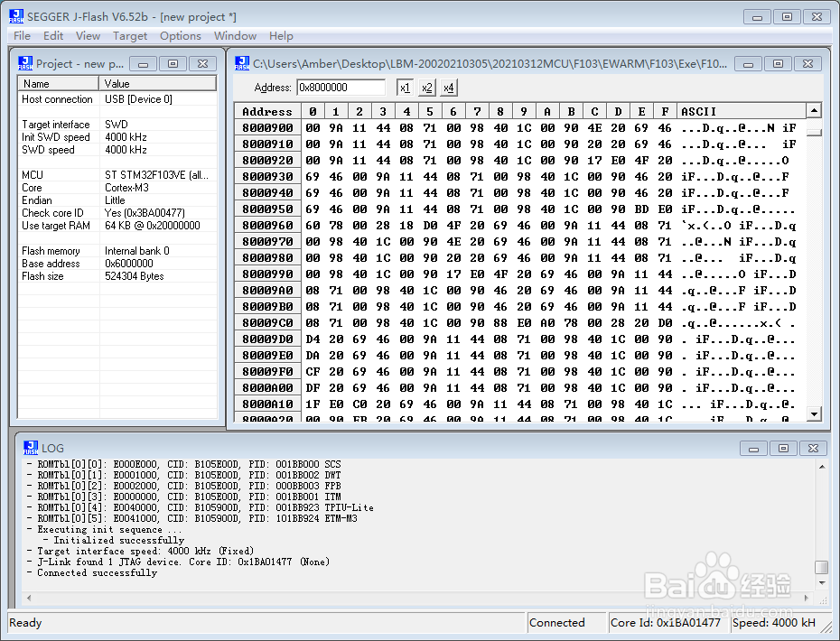Select the Target interface row
840x641 pixels.
[117, 125]
